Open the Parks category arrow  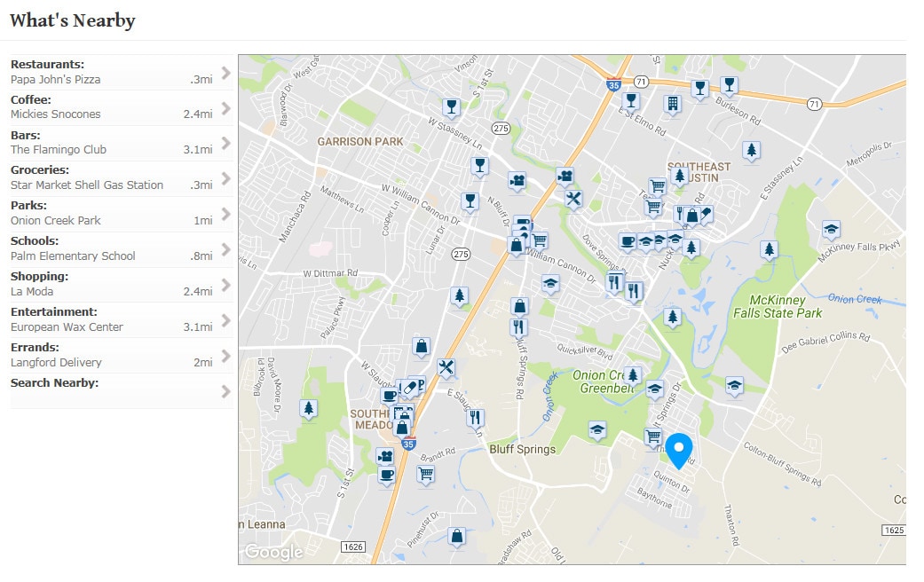click(225, 214)
